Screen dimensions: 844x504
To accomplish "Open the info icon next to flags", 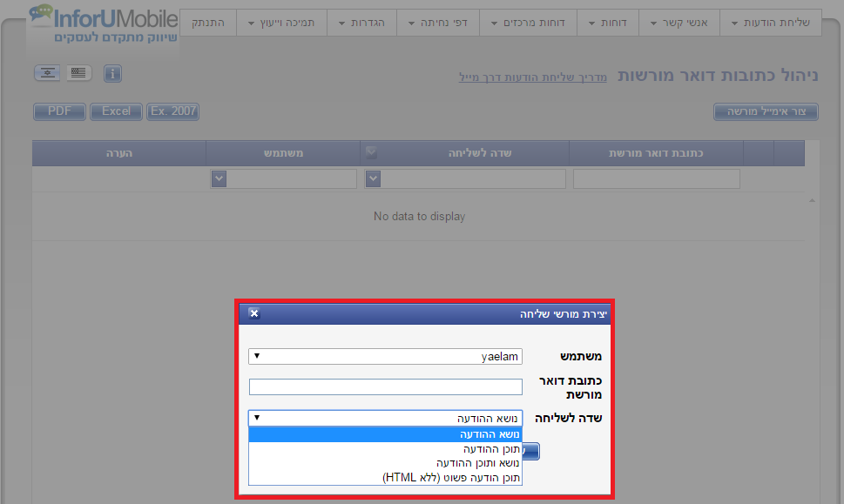I will click(112, 74).
